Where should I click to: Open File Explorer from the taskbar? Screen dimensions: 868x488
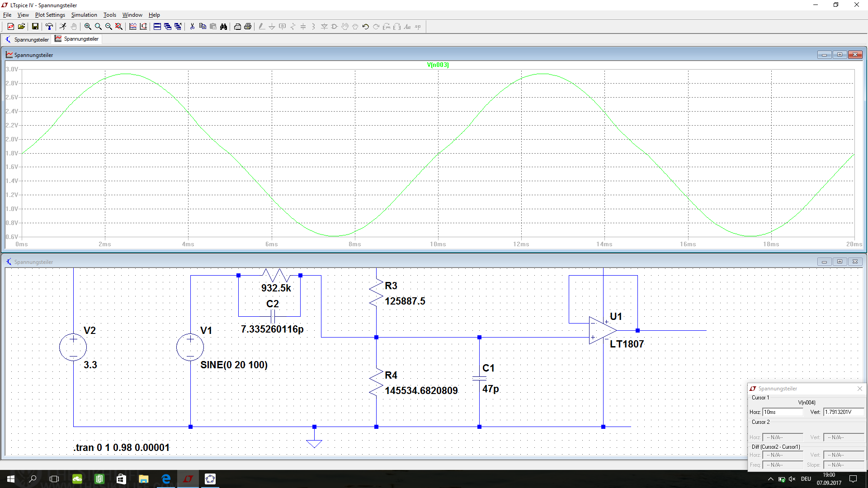pos(144,479)
